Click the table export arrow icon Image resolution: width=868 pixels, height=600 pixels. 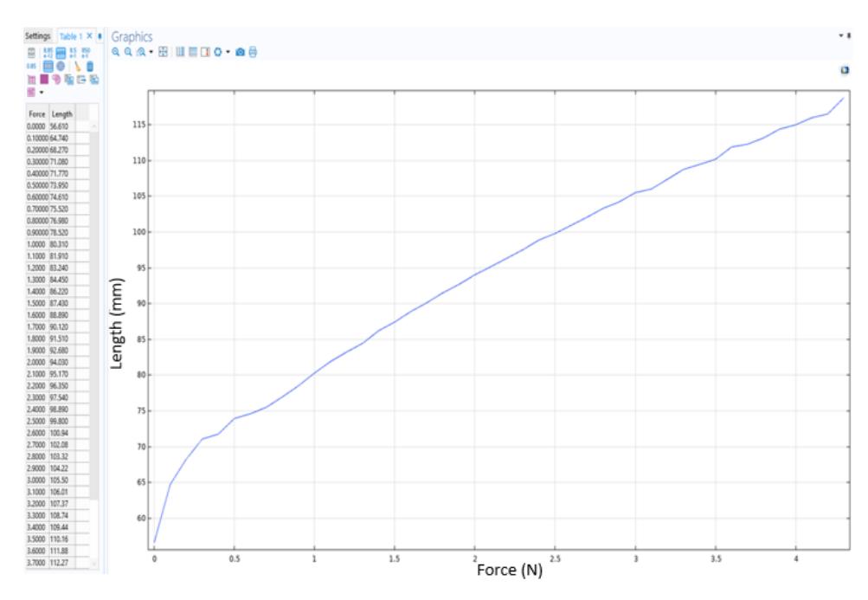point(81,80)
